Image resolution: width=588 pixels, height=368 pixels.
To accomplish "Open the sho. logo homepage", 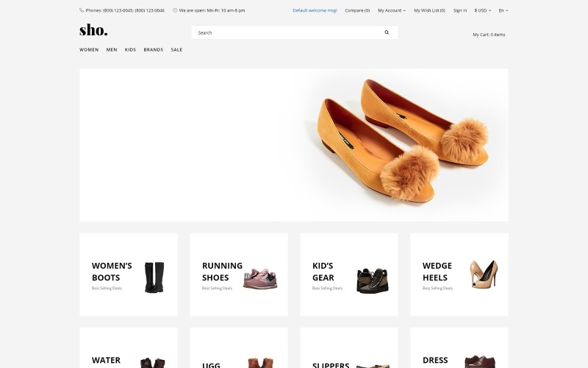I will tap(93, 30).
